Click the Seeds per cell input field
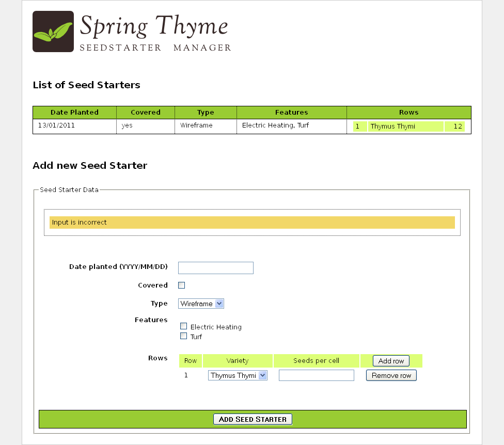This screenshot has width=504, height=445. point(316,375)
